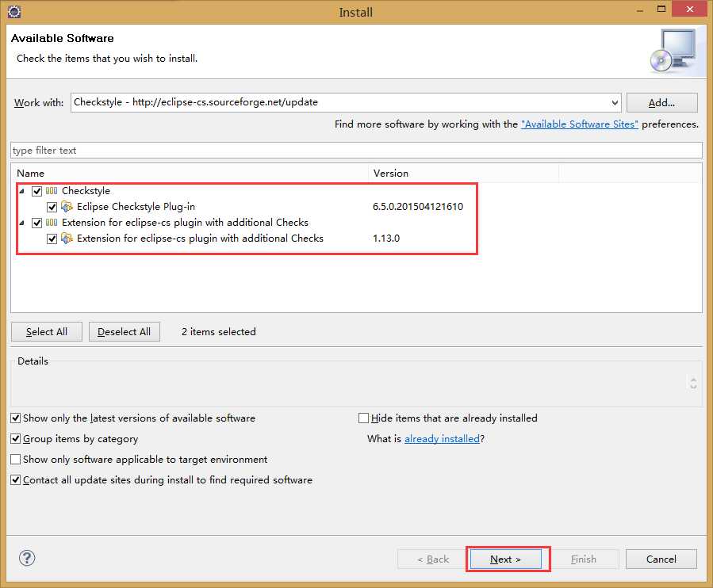This screenshot has height=588, width=713.
Task: Click the Cancel button
Action: coord(661,559)
